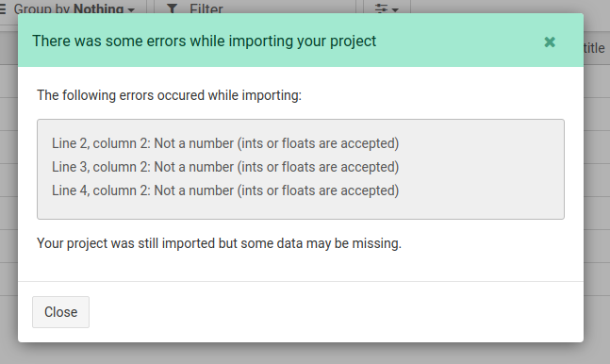Click the Close button in the footer
The image size is (610, 364).
60,312
